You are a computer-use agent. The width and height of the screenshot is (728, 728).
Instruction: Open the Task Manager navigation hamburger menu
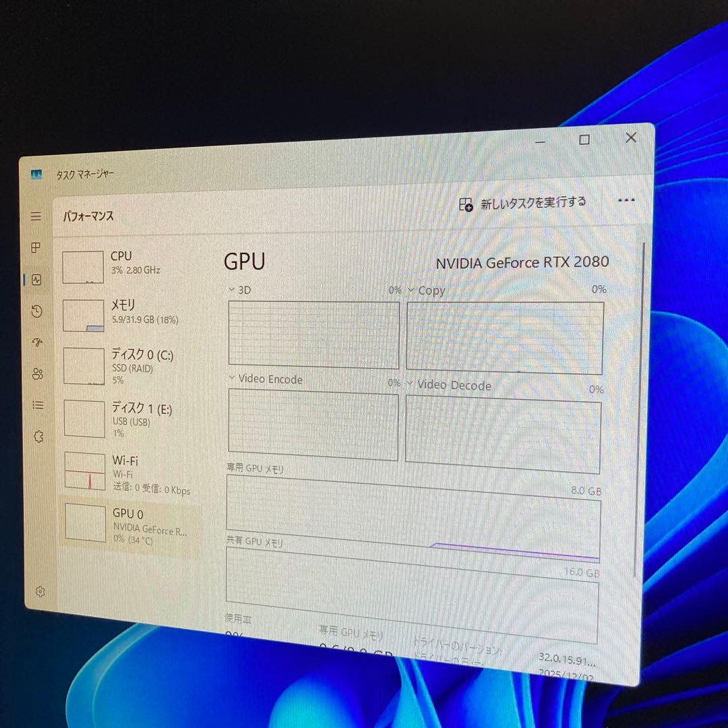click(x=37, y=216)
